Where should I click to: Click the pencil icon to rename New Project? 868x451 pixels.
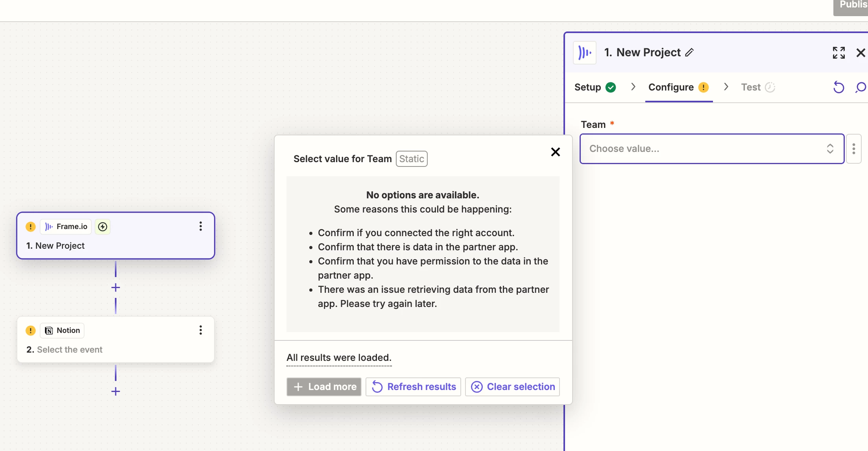[x=689, y=52]
